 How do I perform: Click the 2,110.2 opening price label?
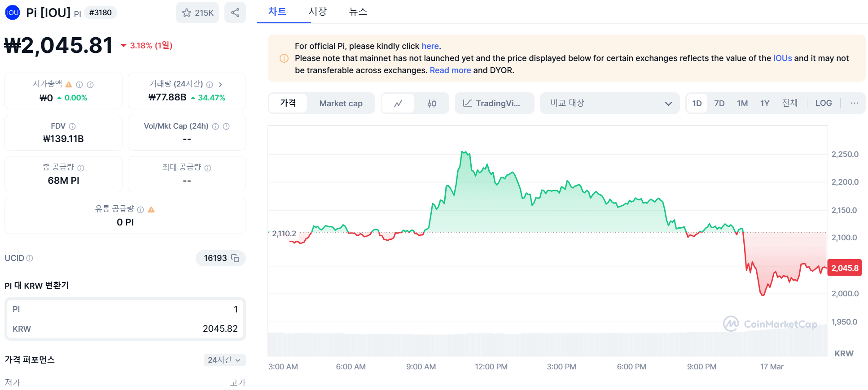(x=284, y=234)
